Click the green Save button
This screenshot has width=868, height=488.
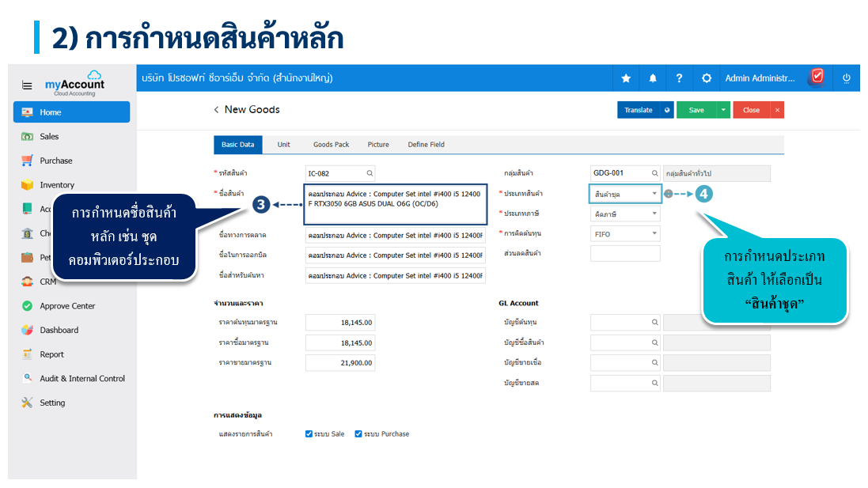[696, 111]
